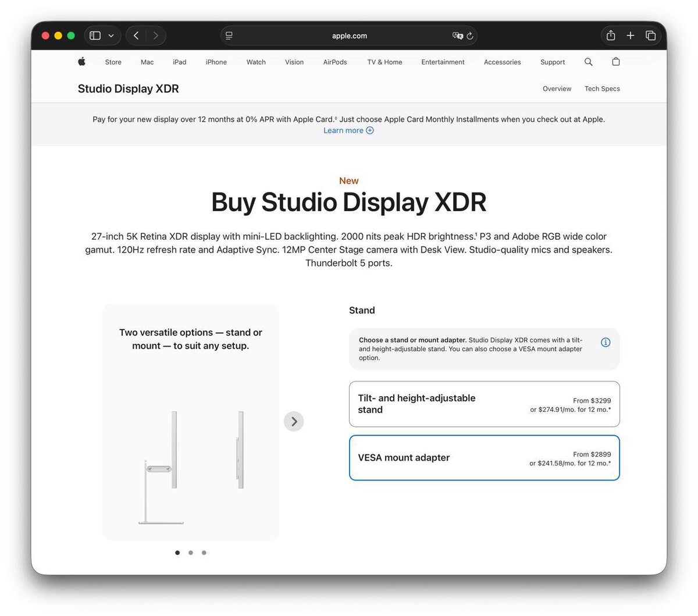Go to the Overview link
The width and height of the screenshot is (698, 616).
(557, 89)
